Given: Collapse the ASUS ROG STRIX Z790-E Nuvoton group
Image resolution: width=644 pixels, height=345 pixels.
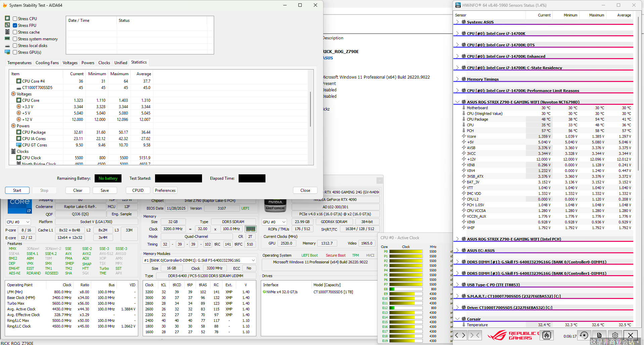Looking at the screenshot, I should pos(457,102).
